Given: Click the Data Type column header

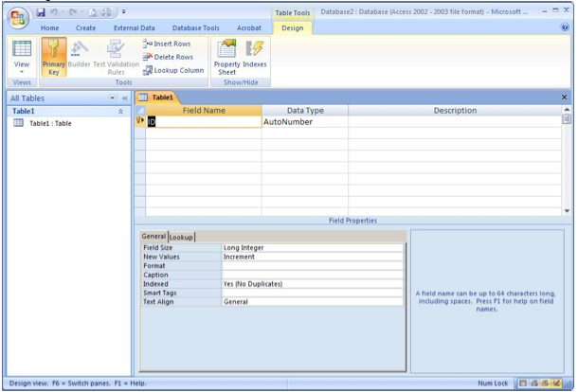Looking at the screenshot, I should (305, 111).
